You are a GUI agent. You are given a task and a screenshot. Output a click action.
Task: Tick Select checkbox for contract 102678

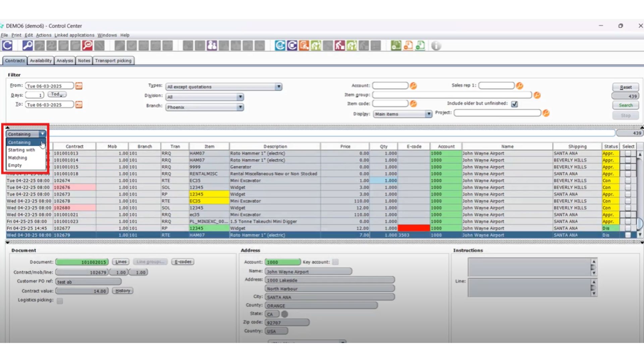[x=628, y=201]
